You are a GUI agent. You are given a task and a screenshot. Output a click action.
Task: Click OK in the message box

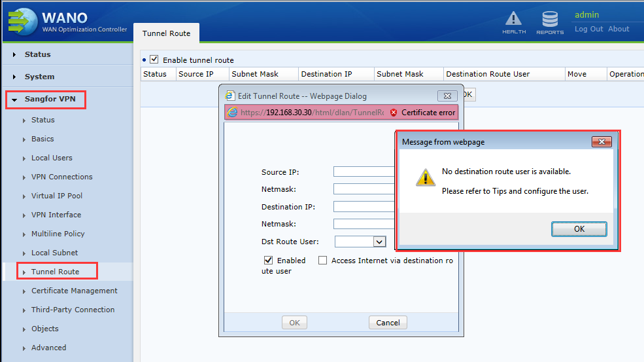pyautogui.click(x=579, y=228)
